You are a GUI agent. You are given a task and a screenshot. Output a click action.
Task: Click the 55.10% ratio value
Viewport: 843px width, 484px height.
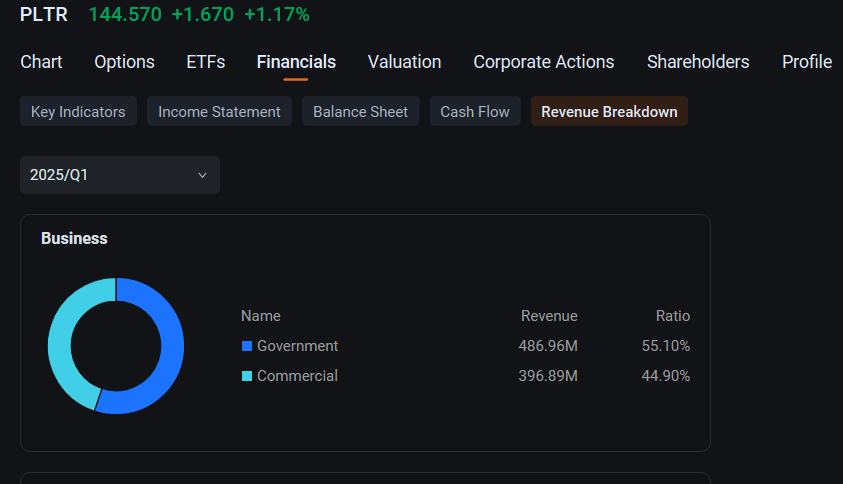point(666,346)
